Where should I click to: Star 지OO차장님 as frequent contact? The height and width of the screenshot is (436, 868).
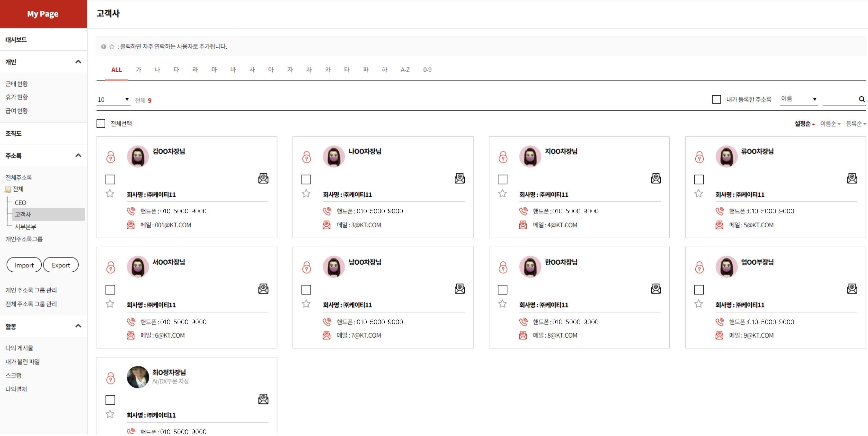502,194
